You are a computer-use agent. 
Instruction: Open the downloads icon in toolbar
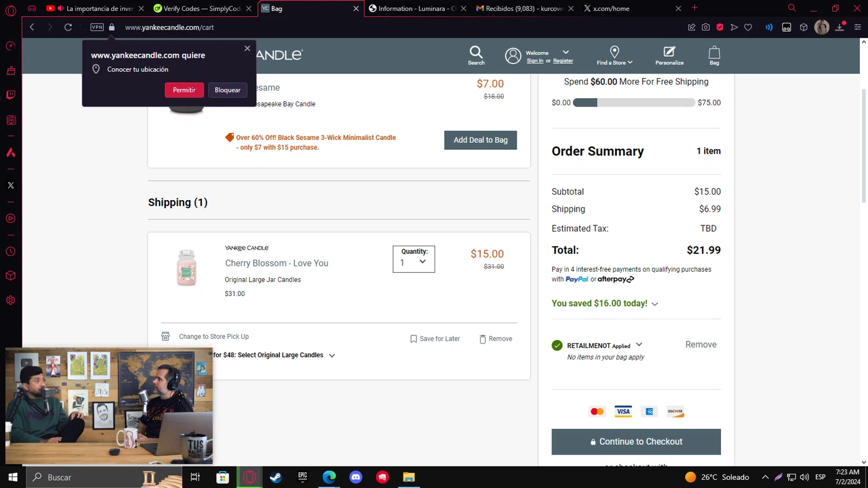tap(840, 27)
